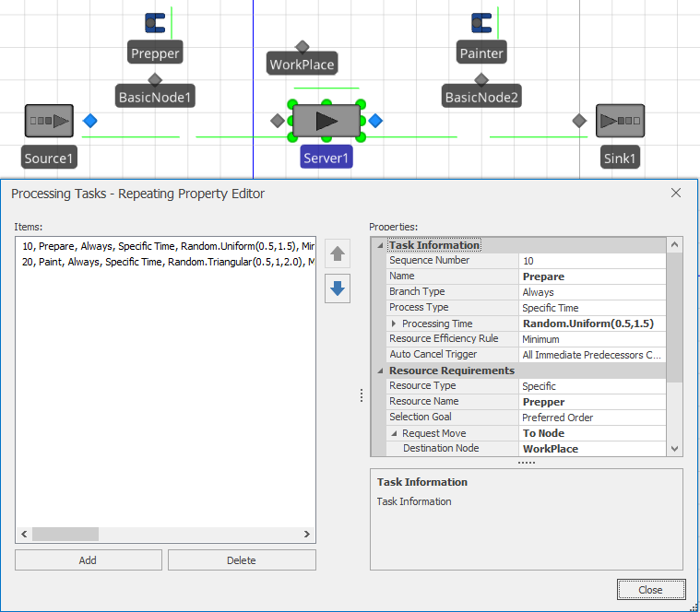Viewport: 700px width, 612px height.
Task: Select the WorkPlace node diamond
Action: point(303,47)
